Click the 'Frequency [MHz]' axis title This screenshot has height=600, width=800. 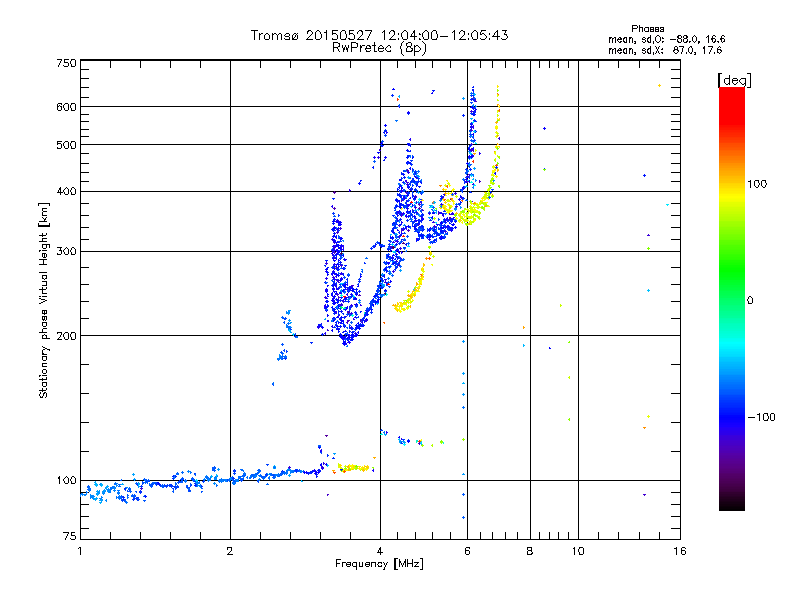coord(379,564)
